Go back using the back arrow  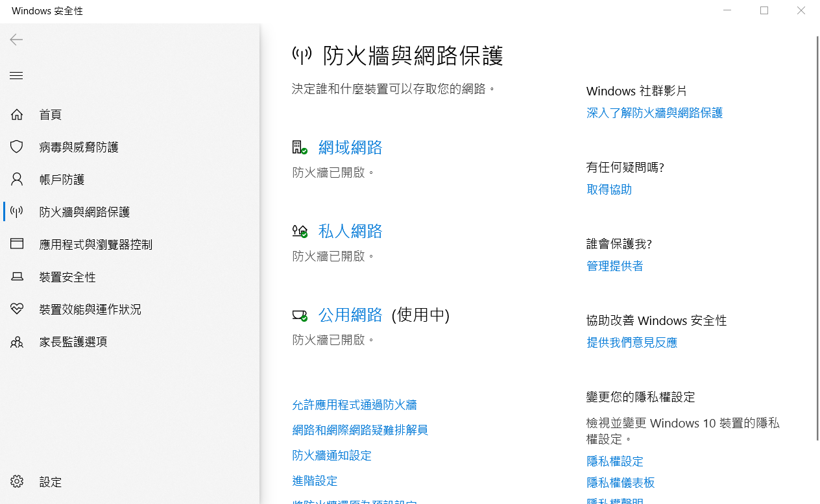[x=16, y=40]
